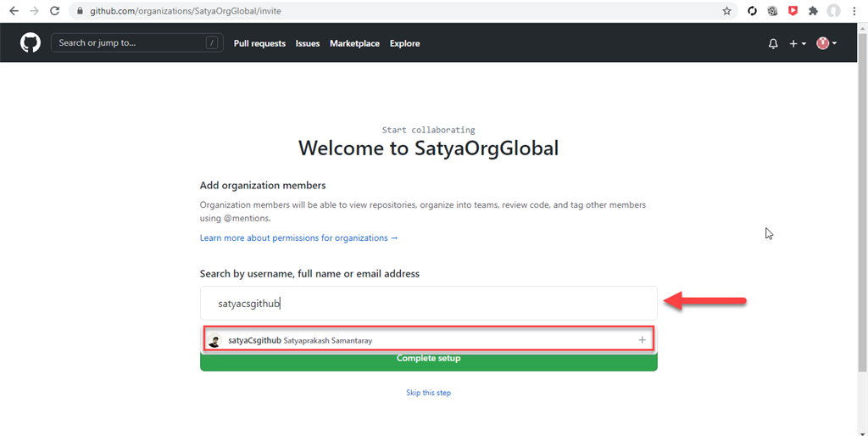Screen dimensions: 868x436
Task: Click the Skip this step link
Action: pos(428,392)
